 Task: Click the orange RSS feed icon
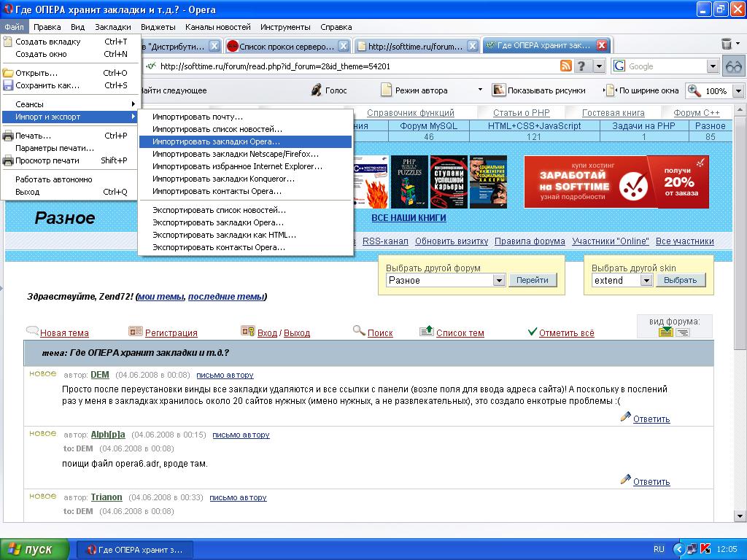[x=565, y=66]
